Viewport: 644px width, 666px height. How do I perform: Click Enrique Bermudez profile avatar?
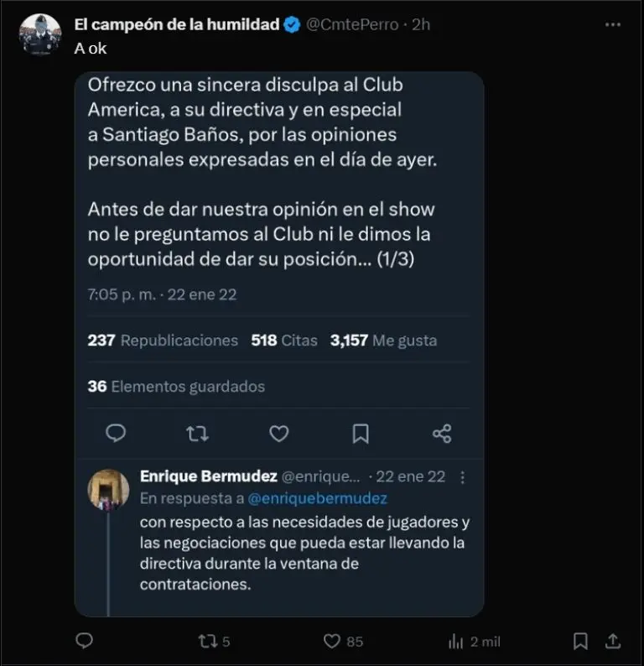click(x=109, y=490)
